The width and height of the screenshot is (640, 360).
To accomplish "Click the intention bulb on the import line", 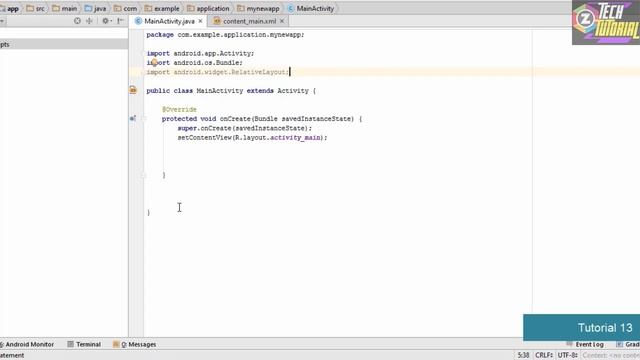I will coord(154,62).
